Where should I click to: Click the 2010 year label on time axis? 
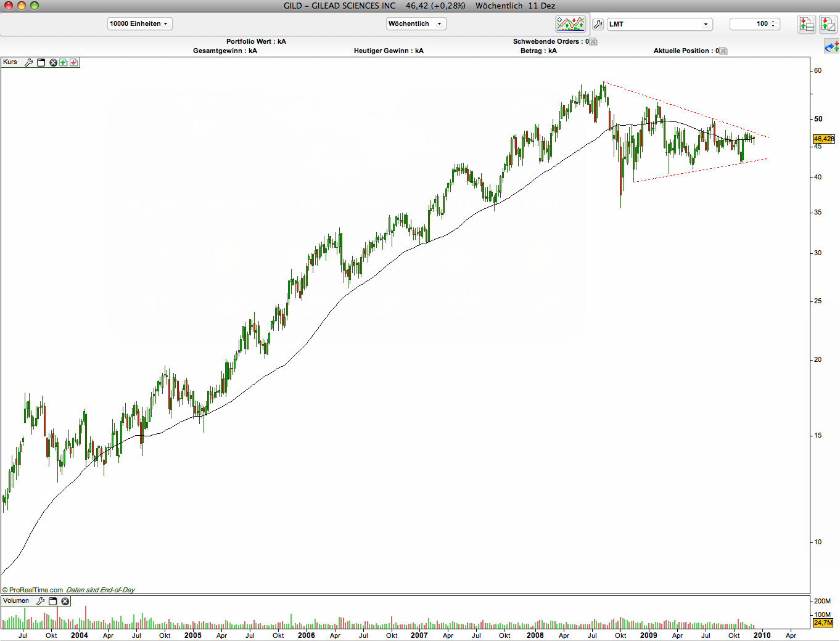(x=762, y=635)
